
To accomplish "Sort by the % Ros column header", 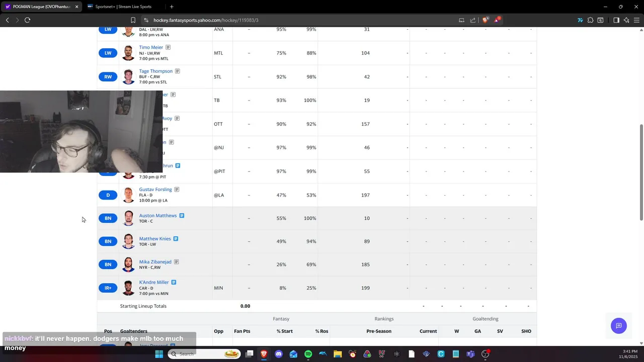I will click(321, 331).
